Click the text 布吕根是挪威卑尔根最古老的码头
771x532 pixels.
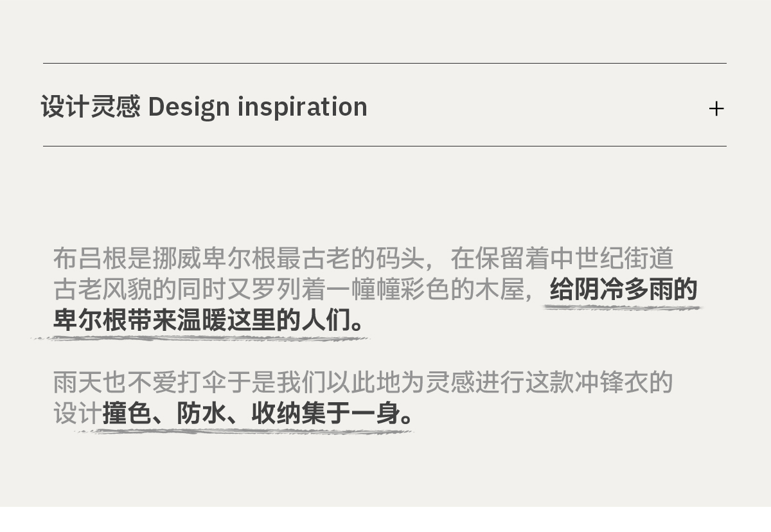[x=238, y=259]
